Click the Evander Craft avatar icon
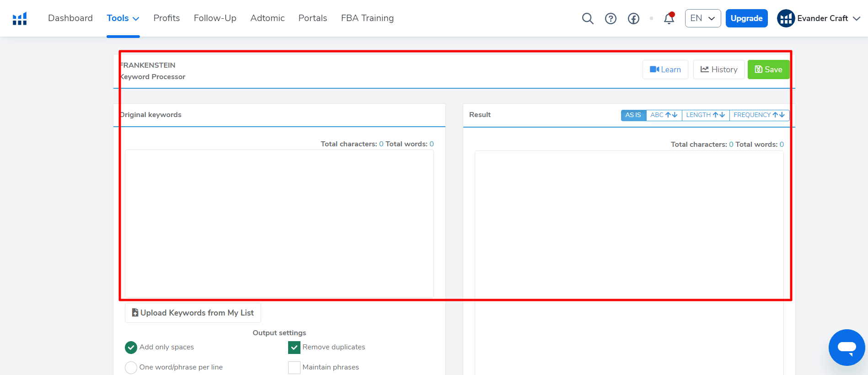 point(786,18)
